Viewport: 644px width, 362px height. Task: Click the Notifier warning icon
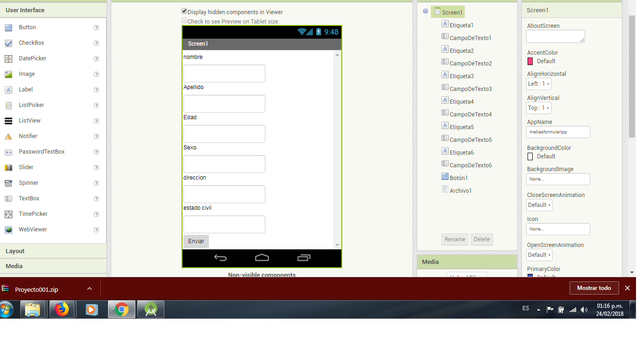click(8, 136)
